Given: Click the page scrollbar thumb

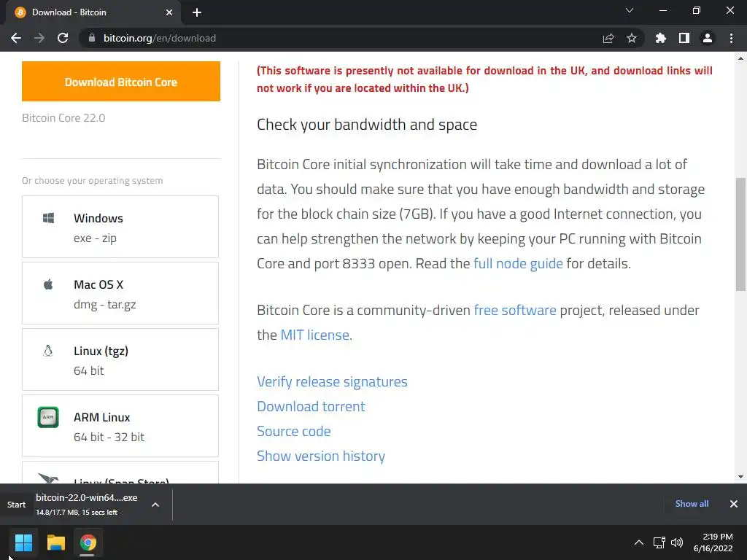Looking at the screenshot, I should point(740,234).
